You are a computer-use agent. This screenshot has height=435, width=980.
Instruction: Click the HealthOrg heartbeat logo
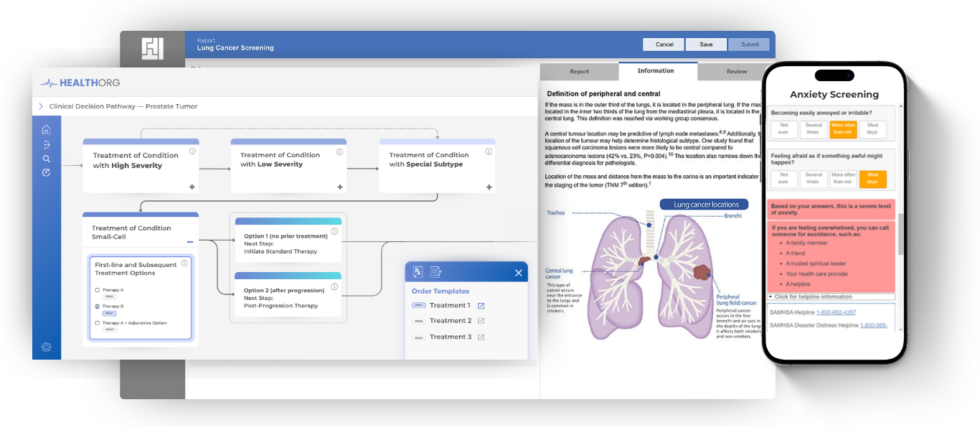point(80,83)
